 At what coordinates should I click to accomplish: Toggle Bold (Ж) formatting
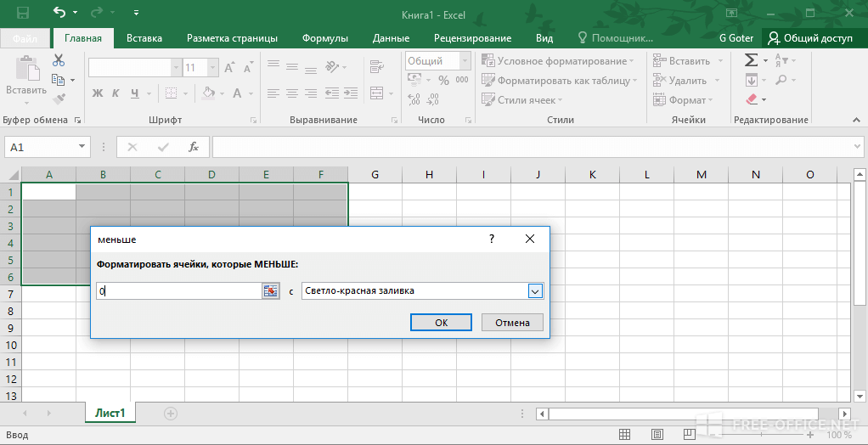(x=98, y=93)
